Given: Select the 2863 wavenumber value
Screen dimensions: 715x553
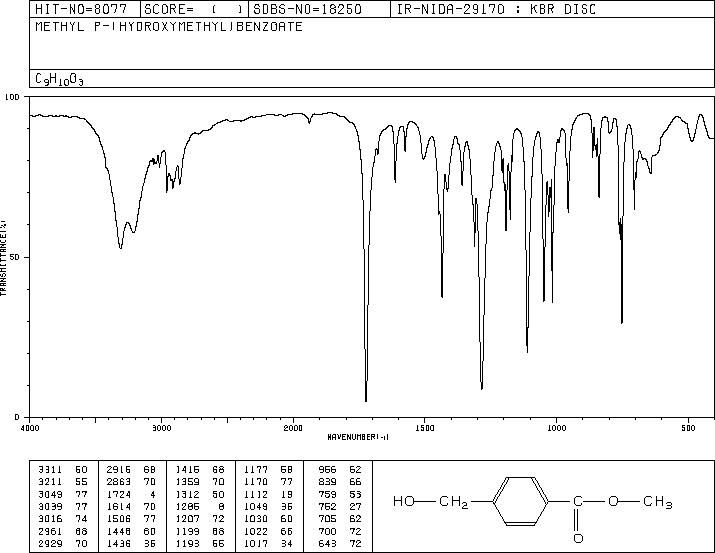Looking at the screenshot, I should click(x=119, y=482).
